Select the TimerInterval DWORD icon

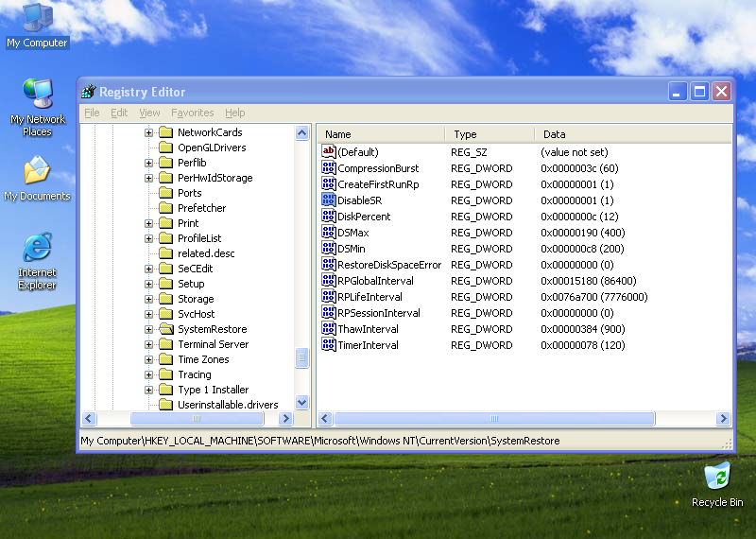(x=329, y=344)
